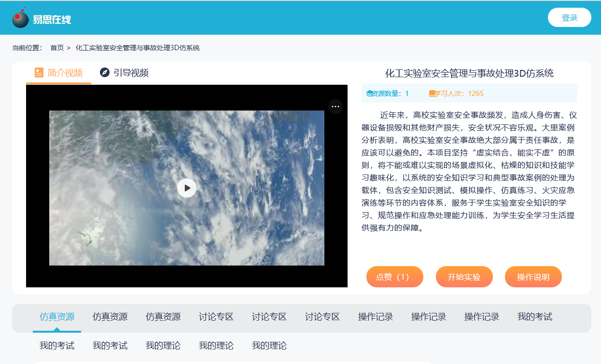The image size is (601, 364).
Task: Open the 操作说明 instructions
Action: (533, 277)
